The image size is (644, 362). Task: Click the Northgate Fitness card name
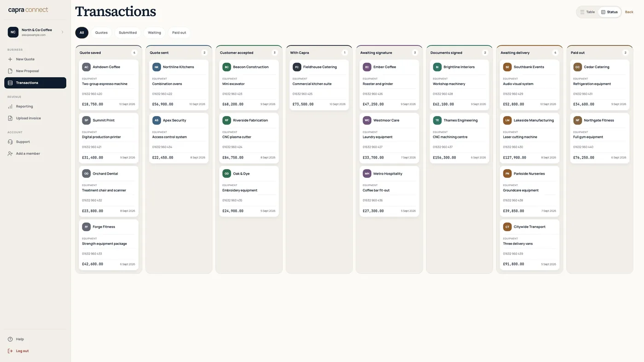click(x=600, y=120)
